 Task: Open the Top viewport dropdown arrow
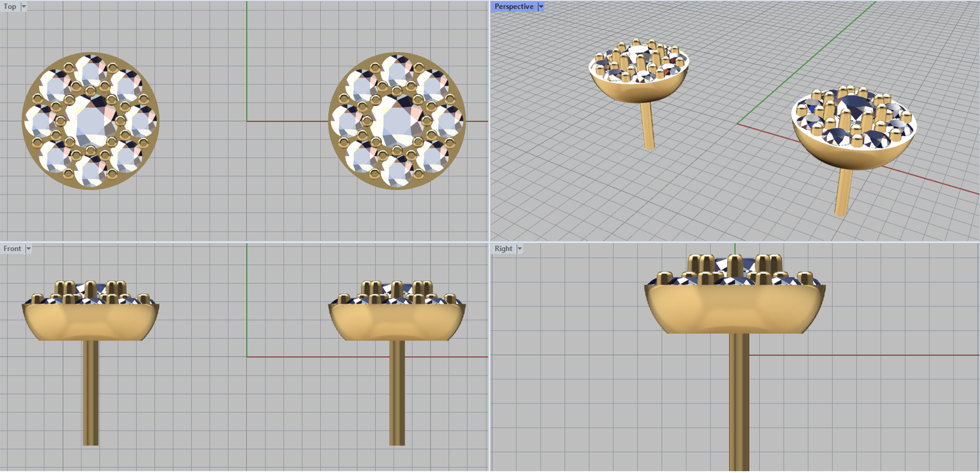(24, 7)
